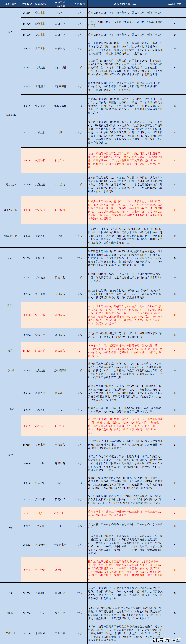
Task: Click 软件开发 industry cell
Action: (x=60, y=613)
